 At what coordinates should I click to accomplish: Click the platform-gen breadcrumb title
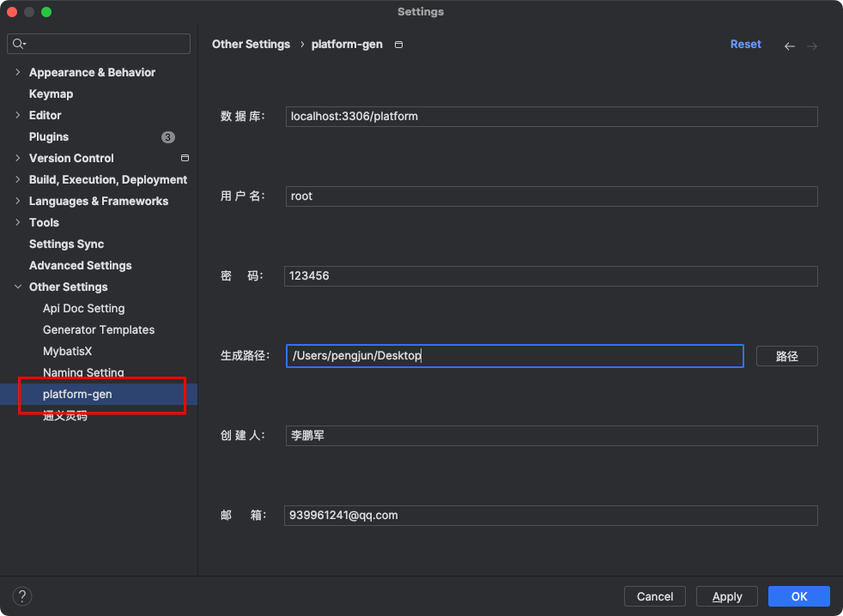[347, 44]
